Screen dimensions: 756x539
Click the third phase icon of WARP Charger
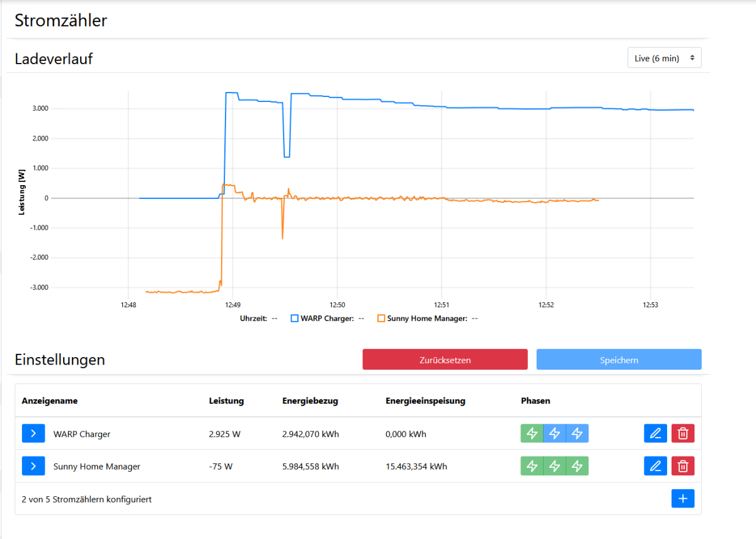point(577,433)
